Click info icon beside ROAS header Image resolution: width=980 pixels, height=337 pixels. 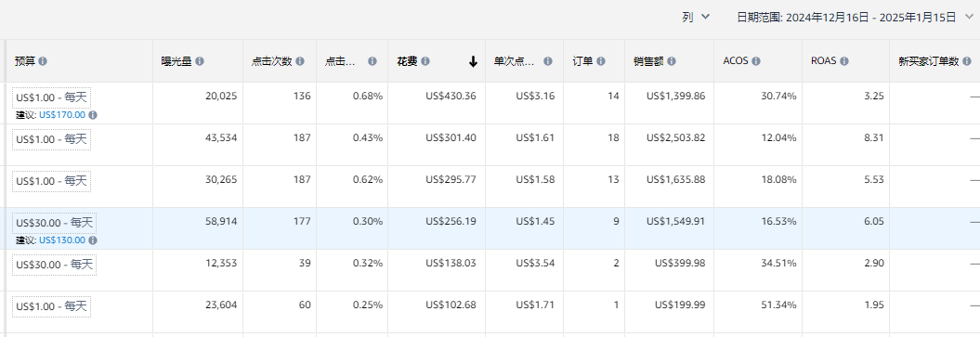(844, 61)
